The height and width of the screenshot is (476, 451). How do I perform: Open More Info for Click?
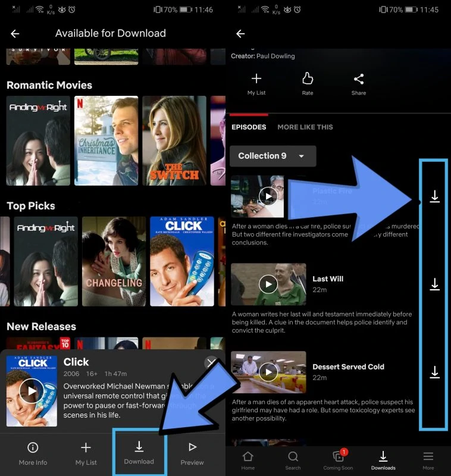pyautogui.click(x=33, y=454)
